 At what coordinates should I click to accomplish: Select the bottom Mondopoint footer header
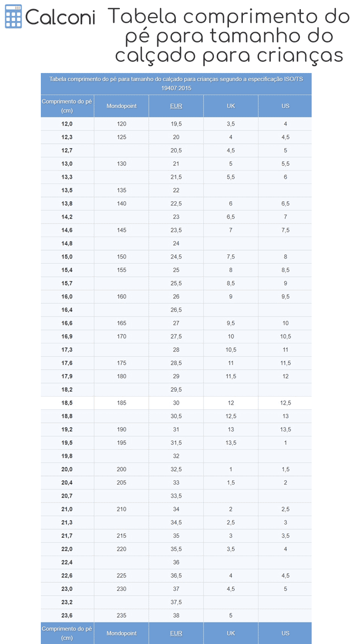[x=121, y=633]
